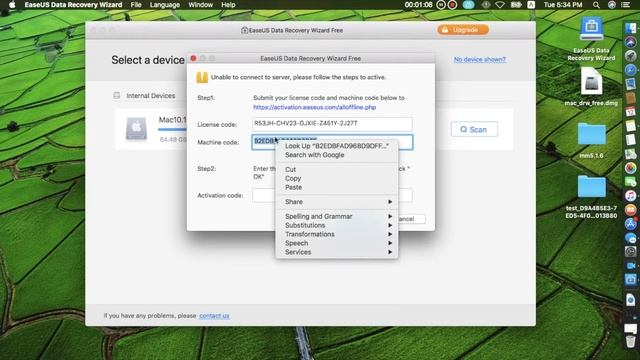Viewport: 640px width, 360px height.
Task: Click the menu bar clock Tue 5:34 PM
Action: point(563,5)
